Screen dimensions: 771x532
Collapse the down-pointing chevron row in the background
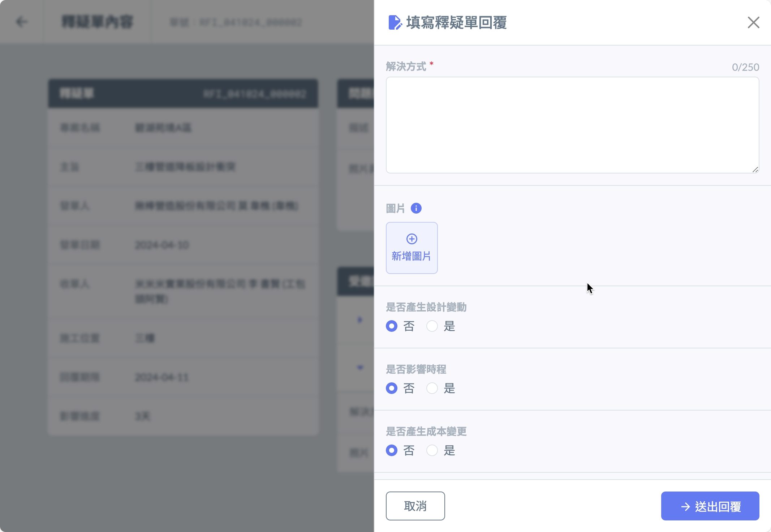click(x=360, y=368)
